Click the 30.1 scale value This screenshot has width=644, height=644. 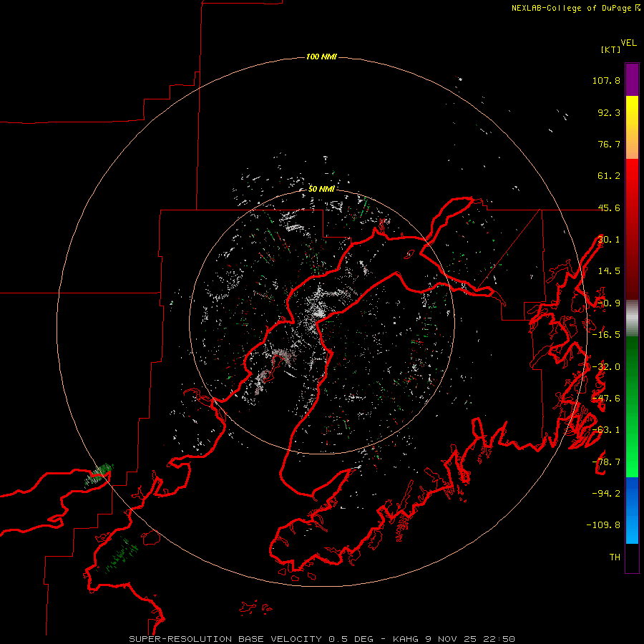point(609,240)
